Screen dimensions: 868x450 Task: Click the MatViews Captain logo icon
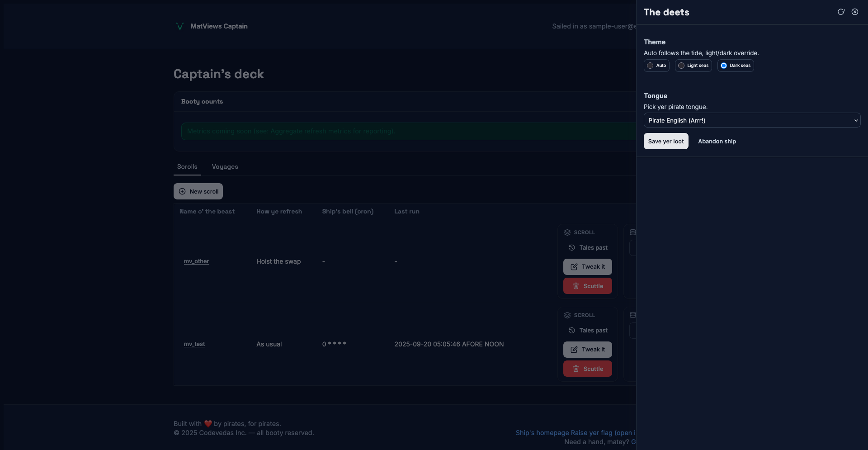click(180, 26)
